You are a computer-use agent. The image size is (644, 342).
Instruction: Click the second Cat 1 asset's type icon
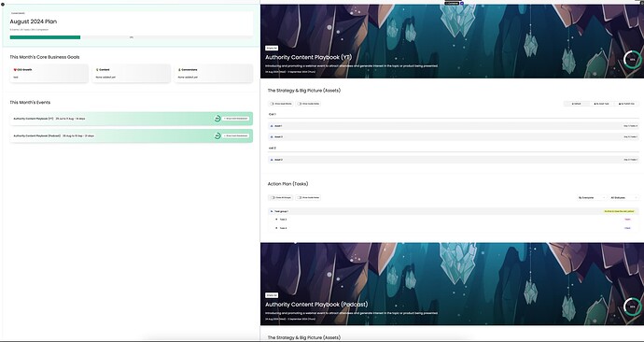272,136
